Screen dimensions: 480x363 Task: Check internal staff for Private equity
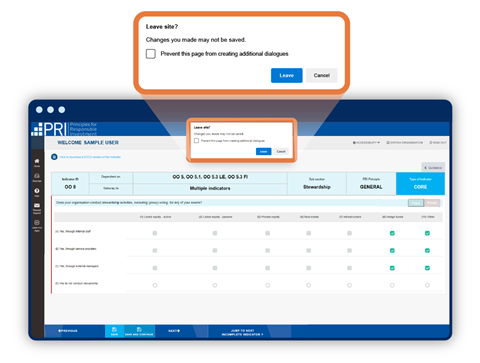point(267,233)
